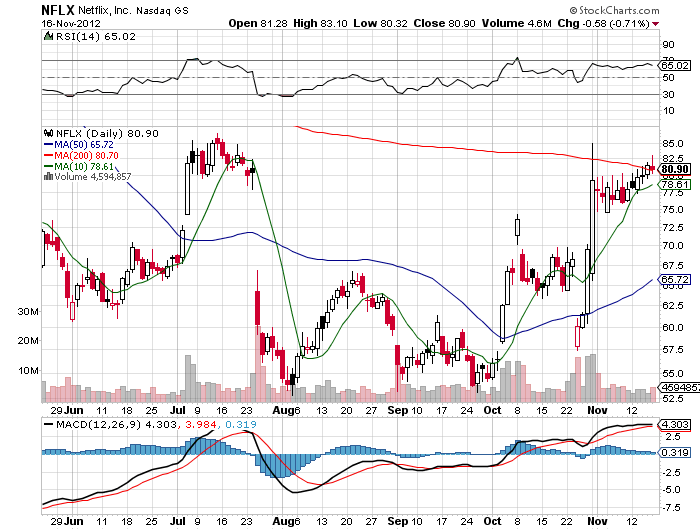Click the 70.0 price axis label
700x530 pixels.
point(673,246)
